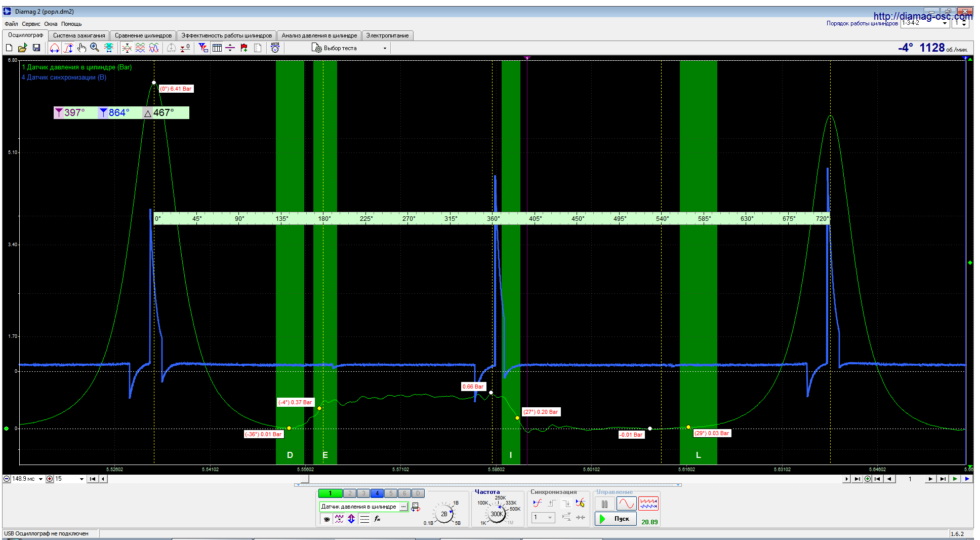Click the horizontal timeline scrollbar thumb

point(305,479)
